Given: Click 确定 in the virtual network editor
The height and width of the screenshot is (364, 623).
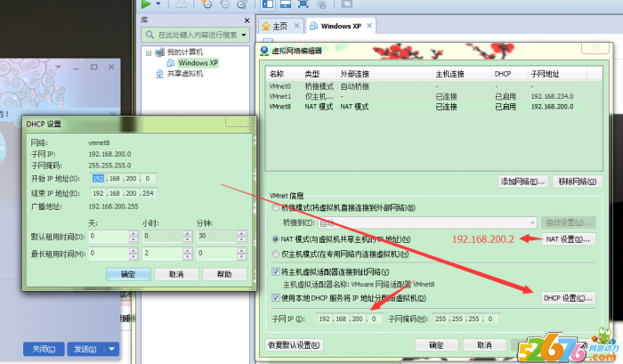Looking at the screenshot, I should pyautogui.click(x=436, y=345).
